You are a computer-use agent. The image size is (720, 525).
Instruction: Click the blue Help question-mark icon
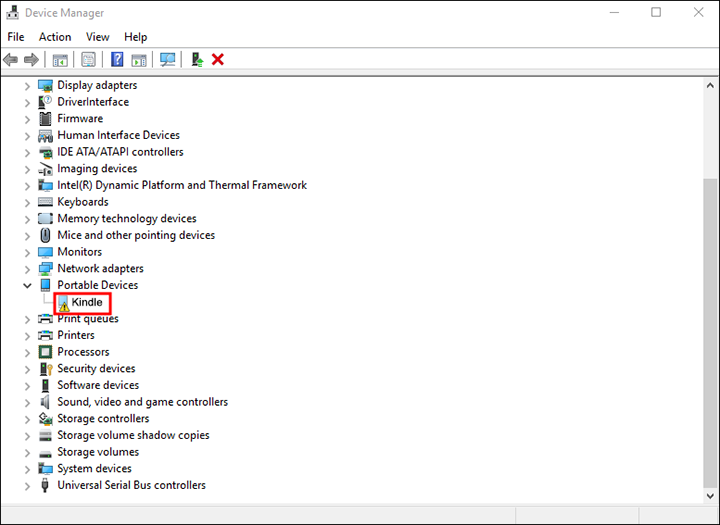117,60
